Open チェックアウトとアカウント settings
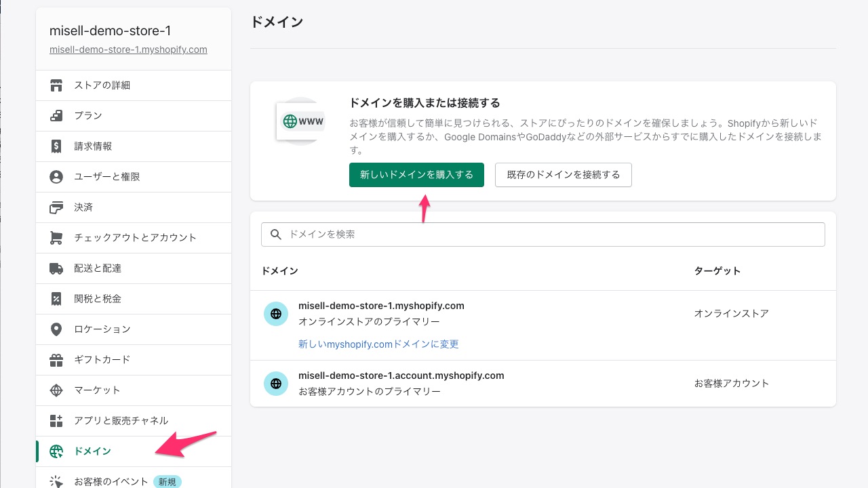 click(134, 238)
